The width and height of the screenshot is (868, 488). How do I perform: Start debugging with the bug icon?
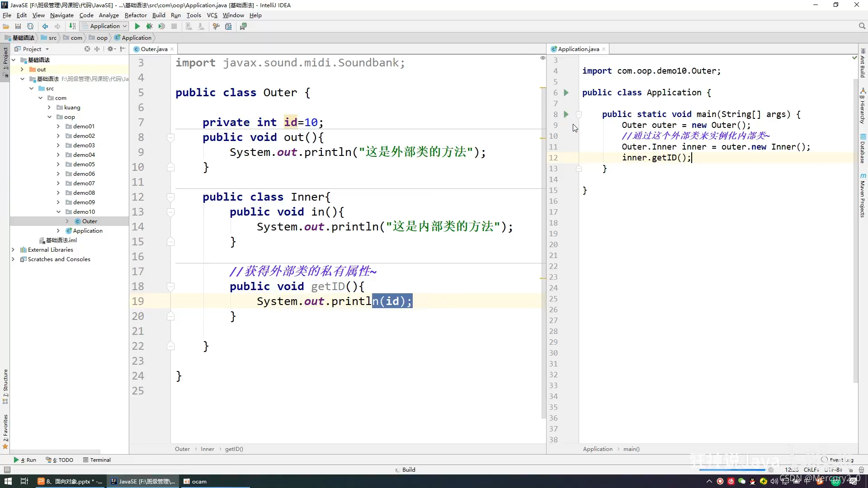click(149, 26)
